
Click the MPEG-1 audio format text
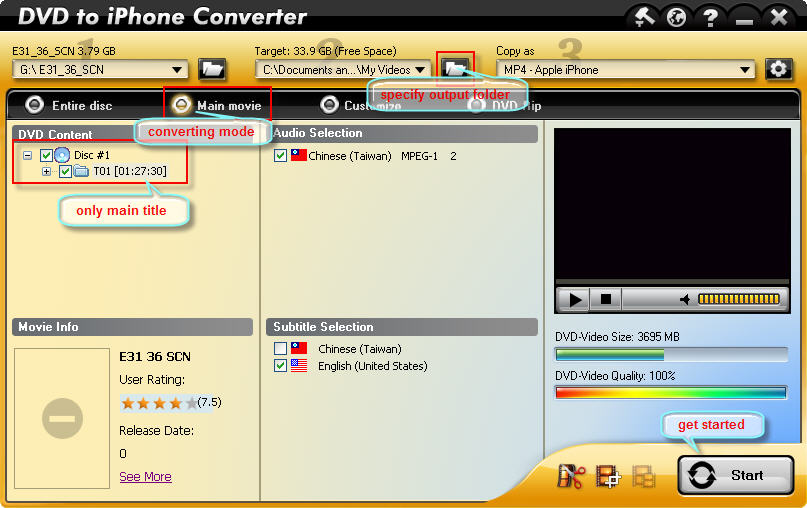click(x=419, y=156)
